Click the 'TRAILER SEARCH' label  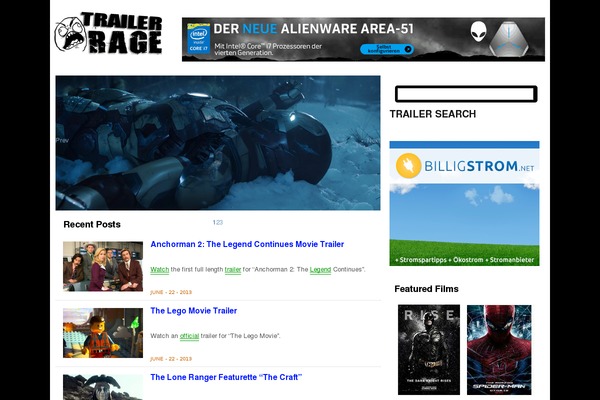433,114
